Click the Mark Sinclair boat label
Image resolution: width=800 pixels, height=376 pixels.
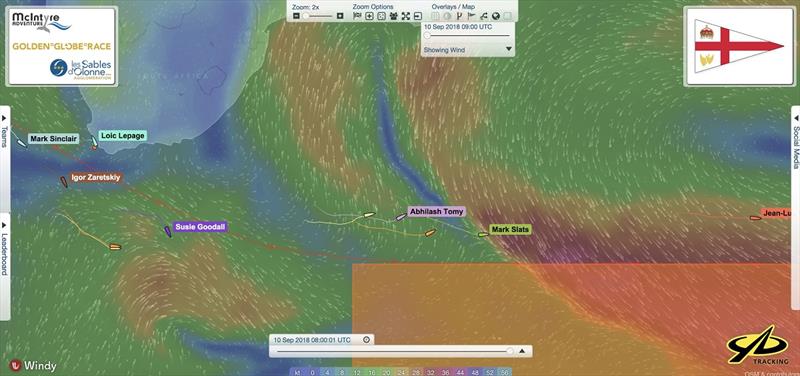[53, 139]
